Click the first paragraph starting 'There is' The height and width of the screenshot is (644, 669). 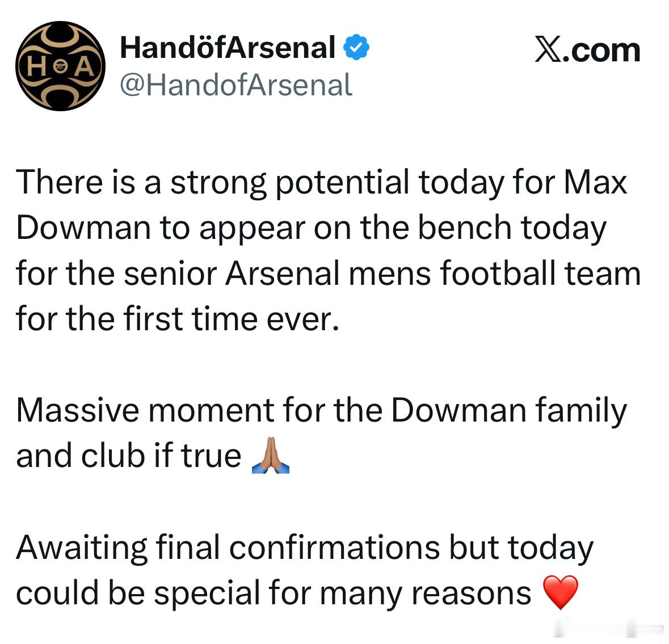(x=329, y=250)
